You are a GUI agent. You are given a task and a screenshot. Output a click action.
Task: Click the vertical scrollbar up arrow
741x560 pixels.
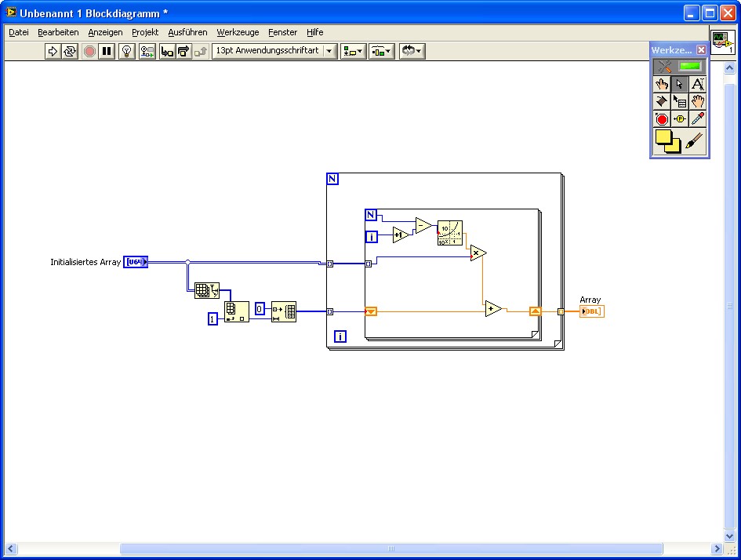click(729, 68)
